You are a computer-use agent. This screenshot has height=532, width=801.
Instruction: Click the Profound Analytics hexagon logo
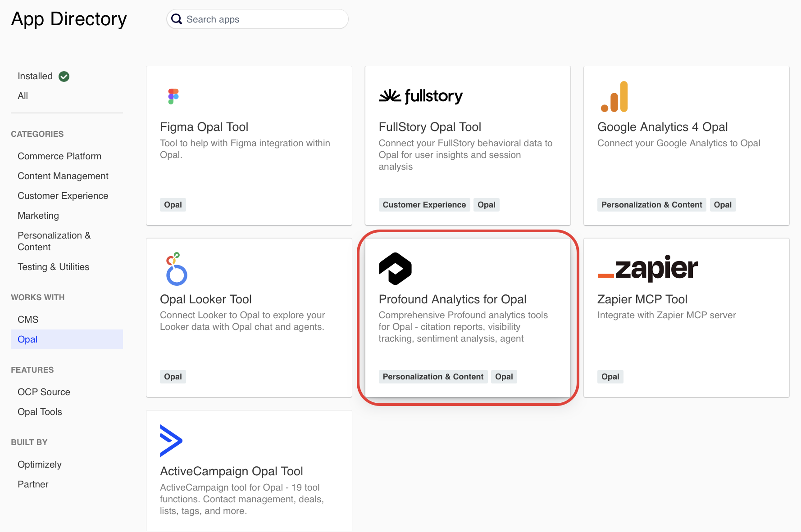click(395, 269)
